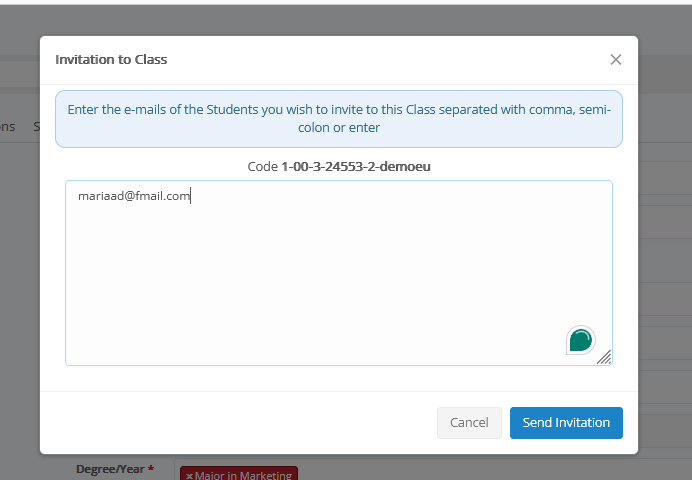Click the class code 1-00-3-24553-2-demoeu
This screenshot has height=480, width=692.
point(355,166)
